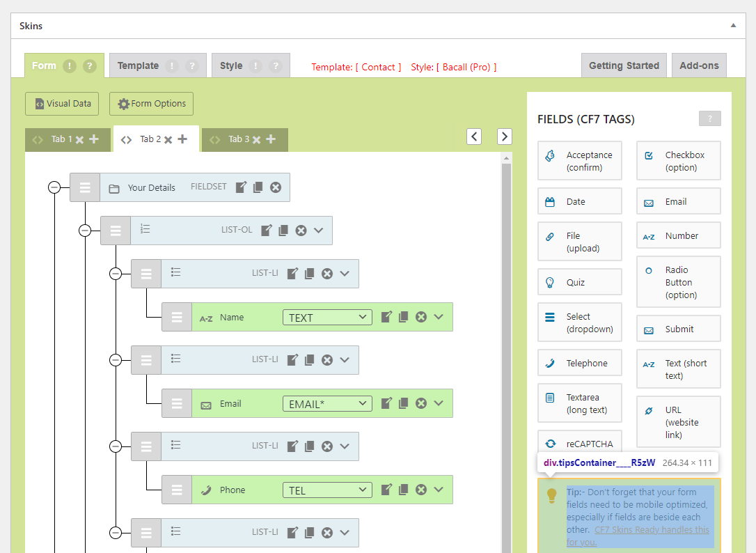Switch to the Template tab
This screenshot has width=756, height=553.
pos(138,65)
